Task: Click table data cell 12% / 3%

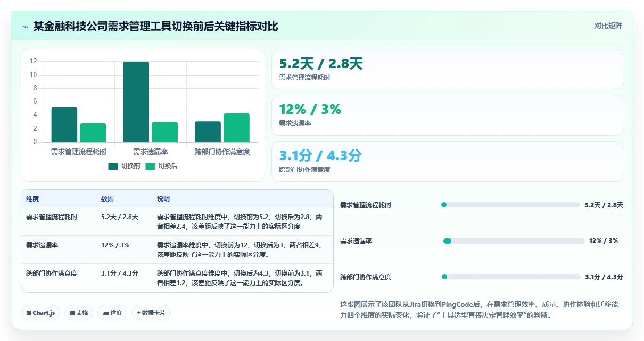Action: [x=115, y=245]
